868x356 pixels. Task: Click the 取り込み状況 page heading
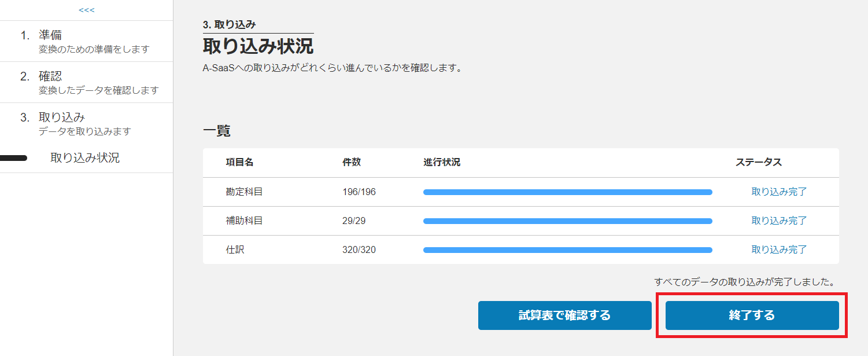[x=258, y=45]
